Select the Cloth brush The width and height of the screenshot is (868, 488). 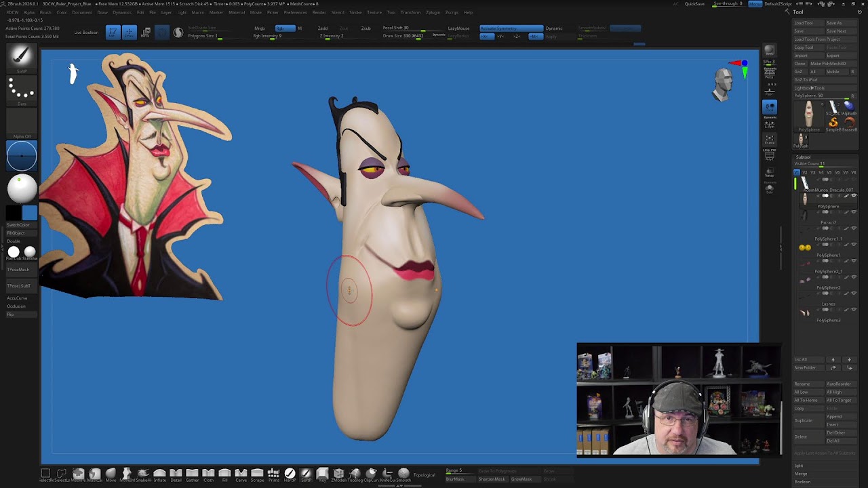[x=208, y=474]
